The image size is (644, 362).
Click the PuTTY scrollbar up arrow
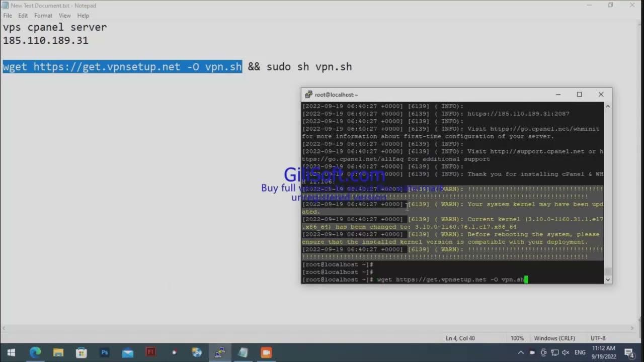click(608, 106)
